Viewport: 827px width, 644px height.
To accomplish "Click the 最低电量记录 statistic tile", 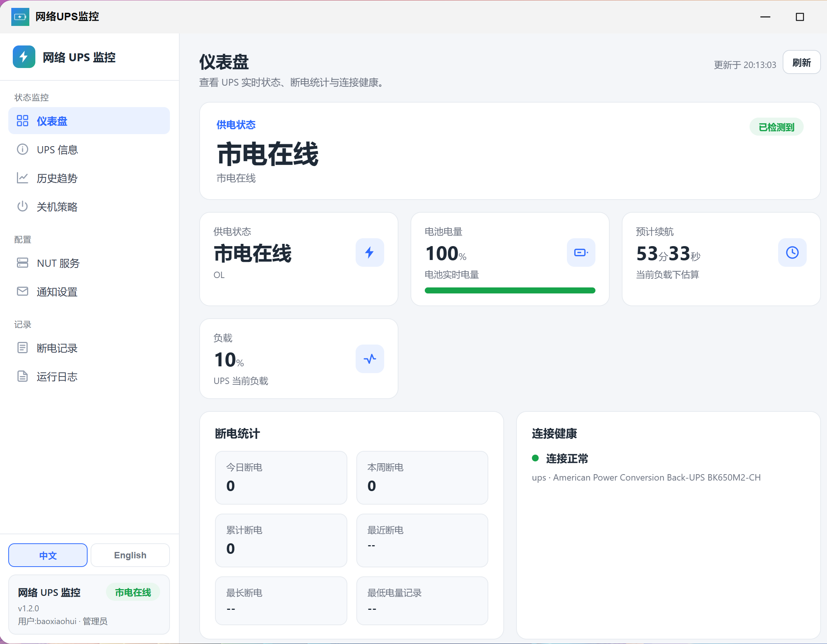I will (x=422, y=601).
